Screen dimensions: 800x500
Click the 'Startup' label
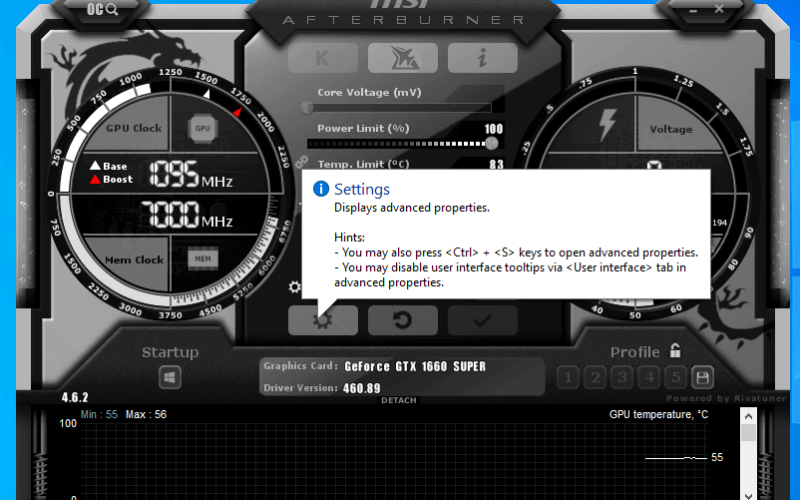click(170, 353)
